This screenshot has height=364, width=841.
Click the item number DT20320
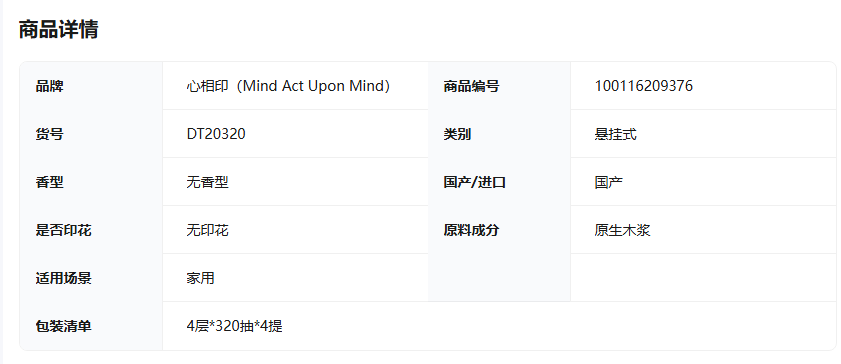pyautogui.click(x=216, y=134)
